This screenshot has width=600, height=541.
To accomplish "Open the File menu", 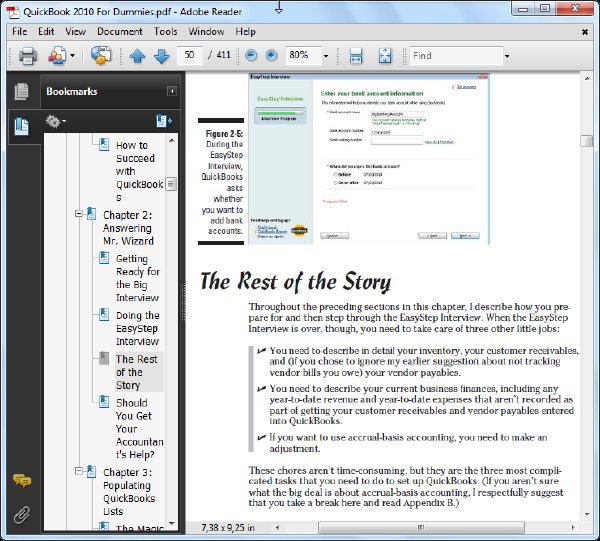I will click(x=20, y=31).
